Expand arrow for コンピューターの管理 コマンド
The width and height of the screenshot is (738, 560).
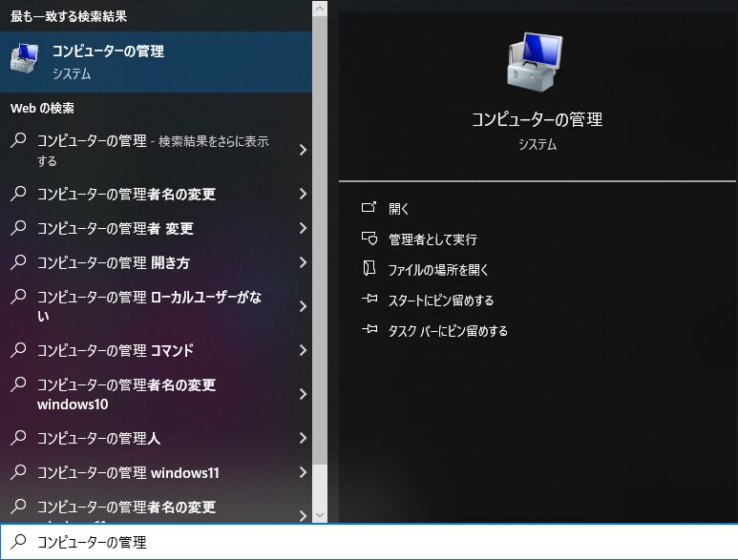pyautogui.click(x=303, y=350)
